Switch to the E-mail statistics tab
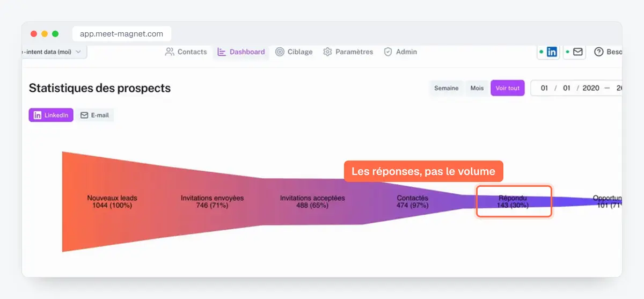644x299 pixels. 94,115
